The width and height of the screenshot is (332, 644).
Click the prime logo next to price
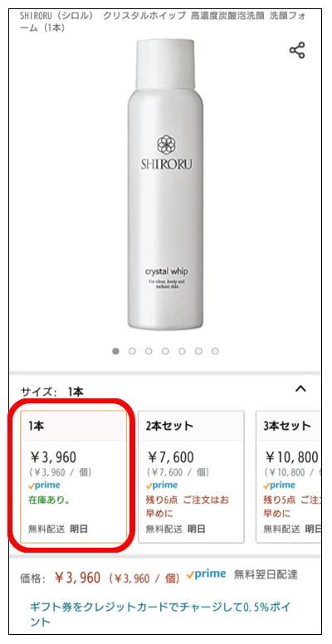(207, 574)
